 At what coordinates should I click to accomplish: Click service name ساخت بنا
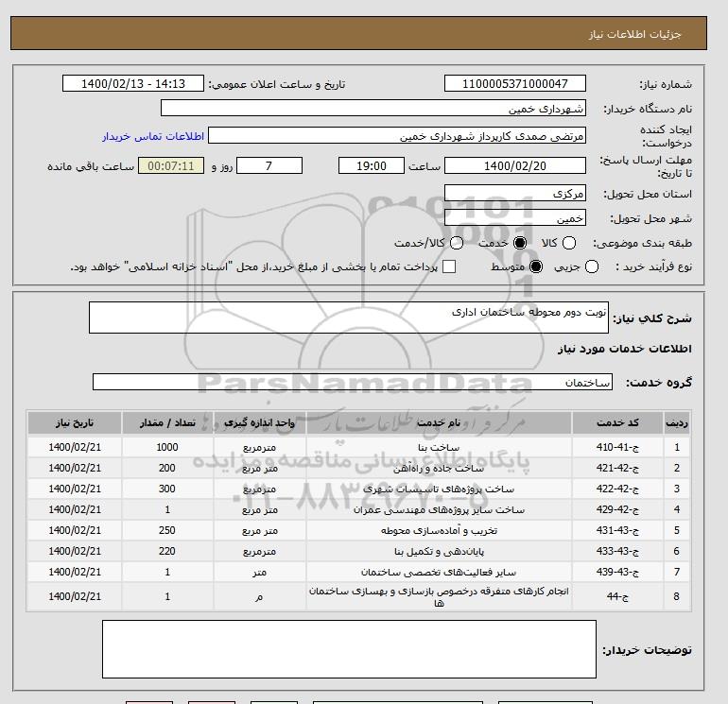click(439, 447)
